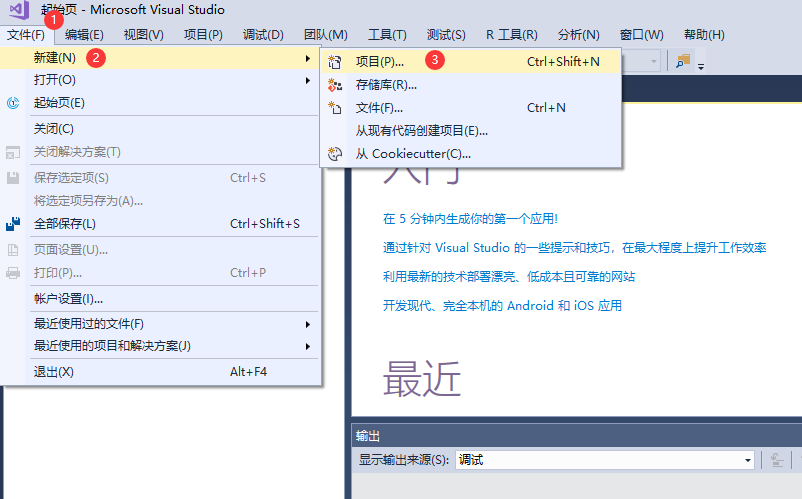Click the new project icon beside 项目(P)
This screenshot has height=499, width=802.
tap(335, 62)
